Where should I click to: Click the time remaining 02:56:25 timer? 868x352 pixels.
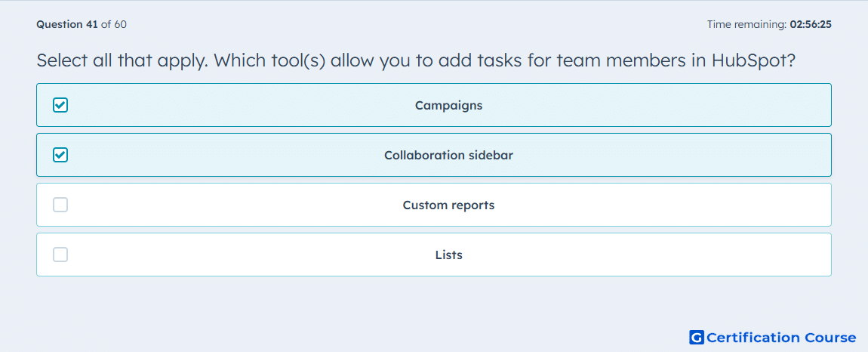click(769, 24)
